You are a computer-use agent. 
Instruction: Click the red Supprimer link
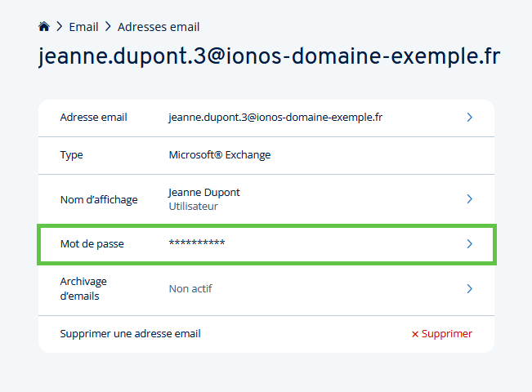447,334
